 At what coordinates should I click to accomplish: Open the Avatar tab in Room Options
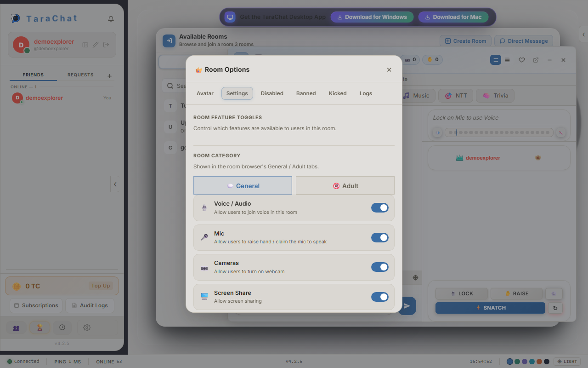click(205, 93)
